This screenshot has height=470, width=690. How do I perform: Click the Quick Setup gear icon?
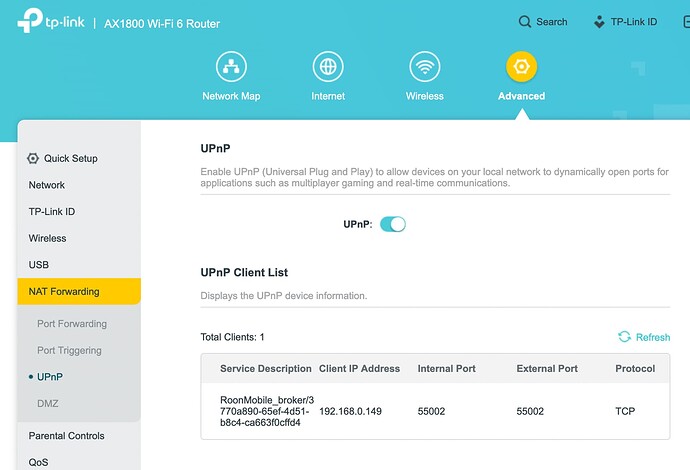click(33, 158)
